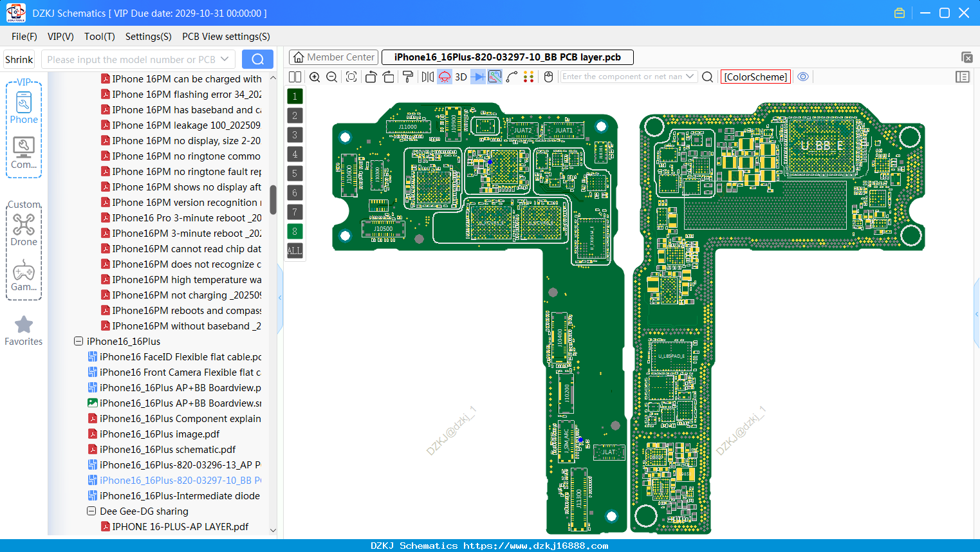This screenshot has width=980, height=552.
Task: Open the model number dropdown arrow
Action: (225, 59)
